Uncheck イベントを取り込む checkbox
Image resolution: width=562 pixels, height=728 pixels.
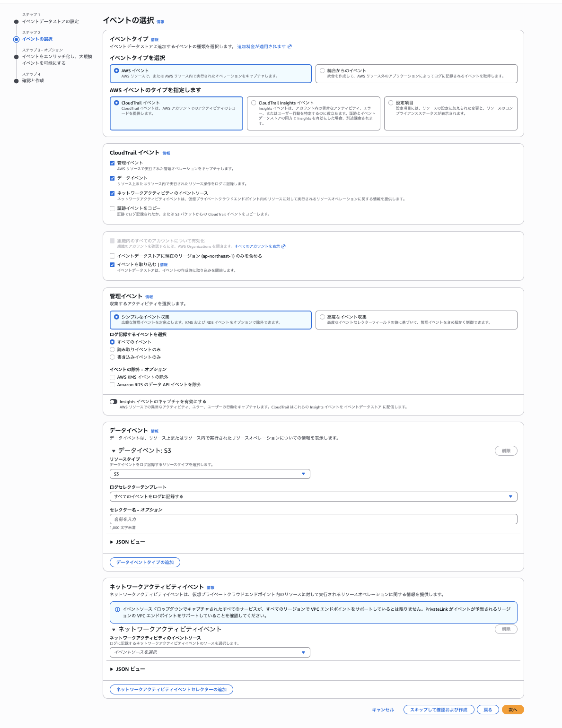pos(112,265)
